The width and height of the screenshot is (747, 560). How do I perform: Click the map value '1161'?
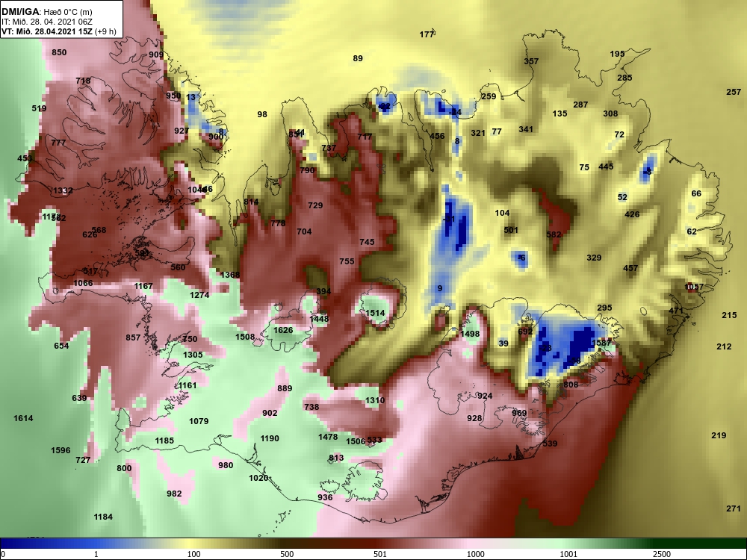pos(187,386)
